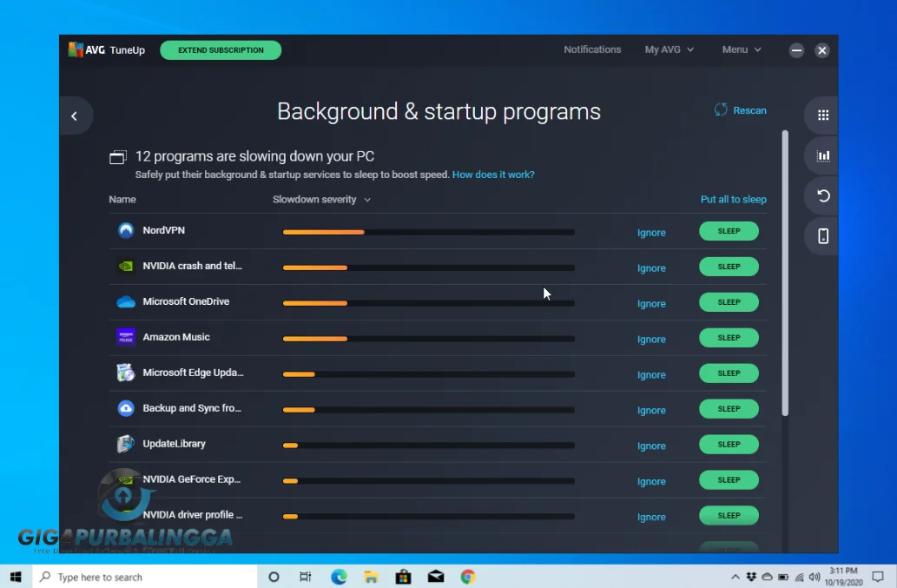This screenshot has width=897, height=588.
Task: Click the Rescan refresh icon
Action: (x=720, y=110)
